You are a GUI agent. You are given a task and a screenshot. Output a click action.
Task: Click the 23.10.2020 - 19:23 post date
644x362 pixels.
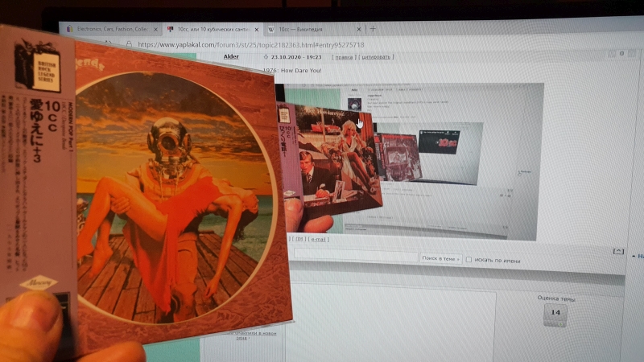pos(296,57)
